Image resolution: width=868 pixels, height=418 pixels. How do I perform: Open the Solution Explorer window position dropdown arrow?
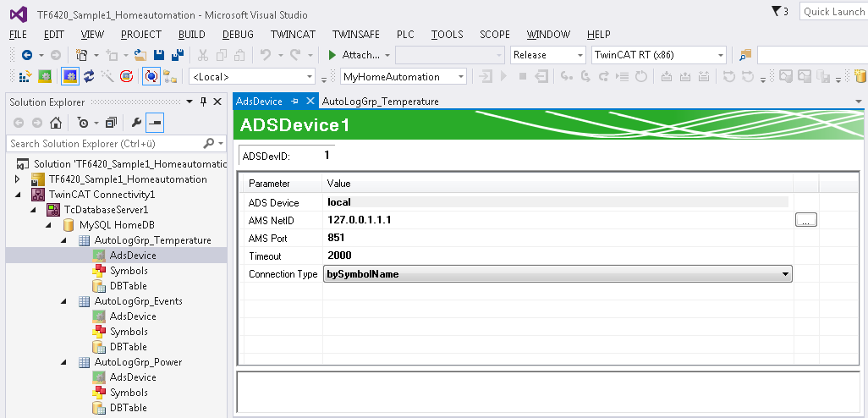tap(190, 102)
